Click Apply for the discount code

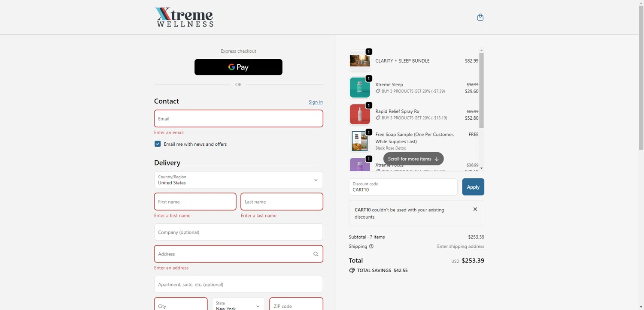pyautogui.click(x=473, y=187)
